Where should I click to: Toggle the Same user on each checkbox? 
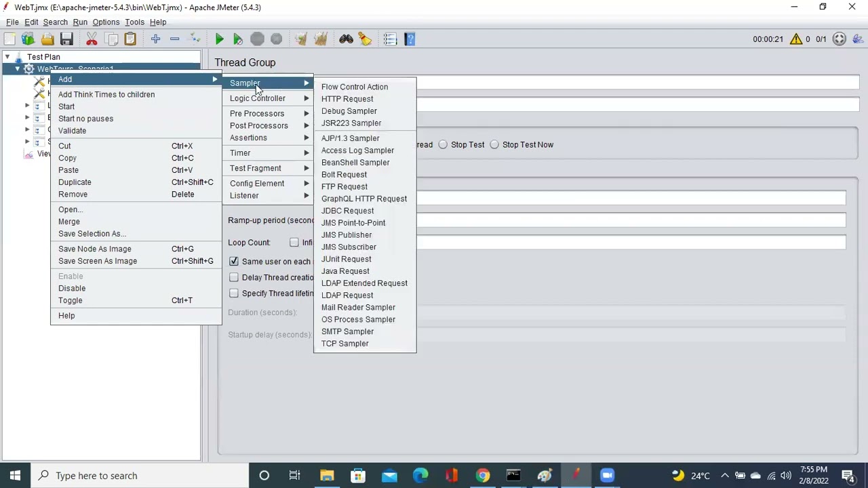pos(234,261)
